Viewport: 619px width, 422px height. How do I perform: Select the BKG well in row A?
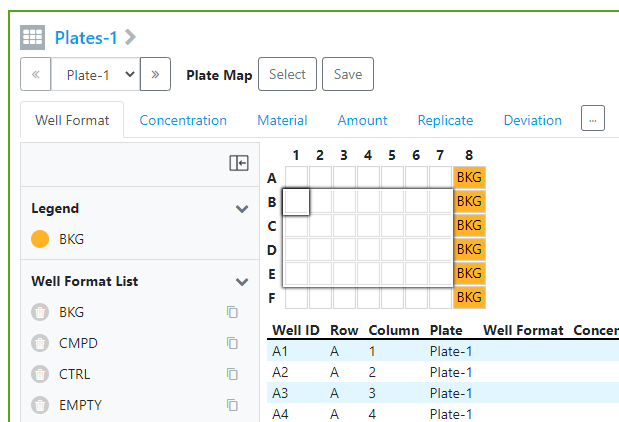(x=469, y=178)
